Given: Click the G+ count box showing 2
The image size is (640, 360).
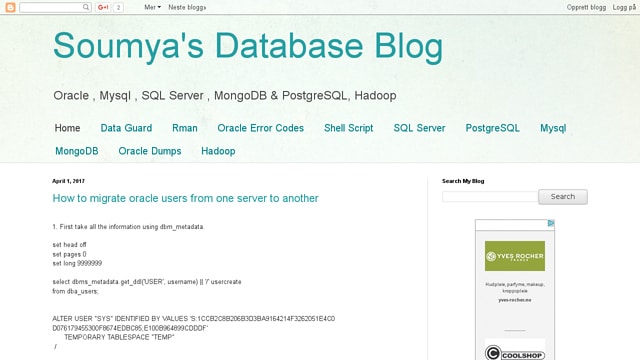Looking at the screenshot, I should click(118, 7).
